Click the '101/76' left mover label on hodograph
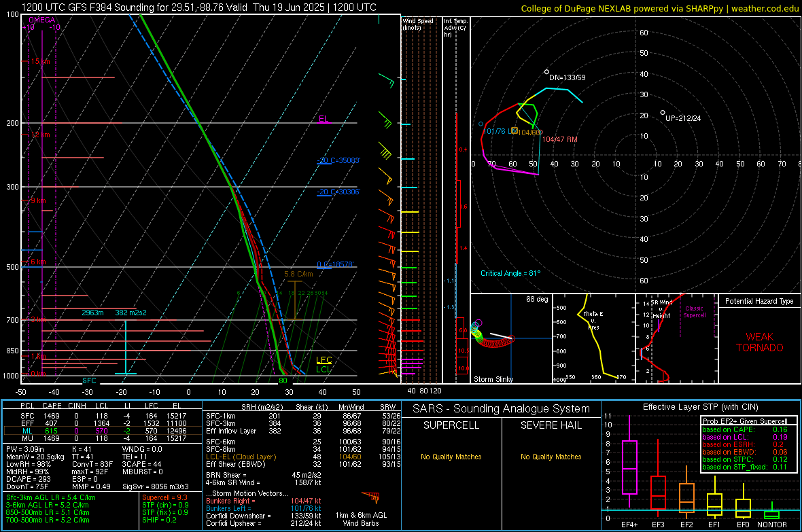The image size is (802, 532). [x=495, y=131]
